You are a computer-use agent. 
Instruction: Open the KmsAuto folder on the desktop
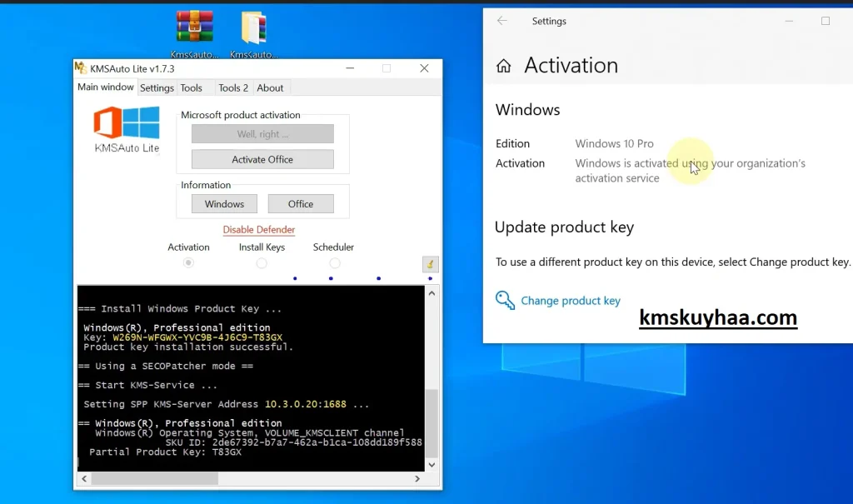click(x=253, y=25)
